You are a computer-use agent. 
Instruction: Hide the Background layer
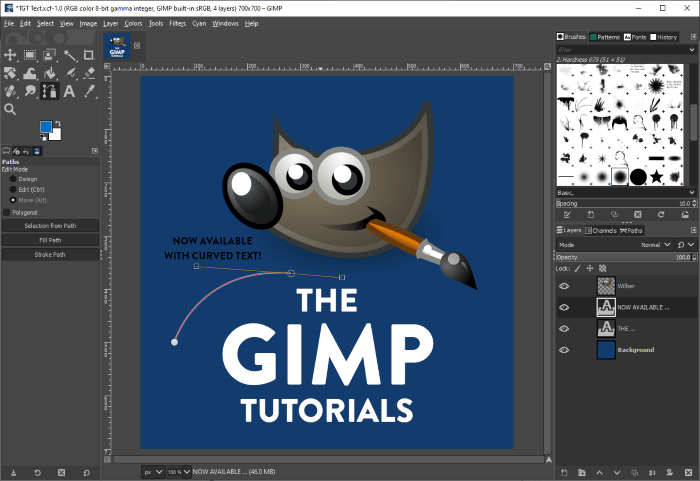(564, 350)
